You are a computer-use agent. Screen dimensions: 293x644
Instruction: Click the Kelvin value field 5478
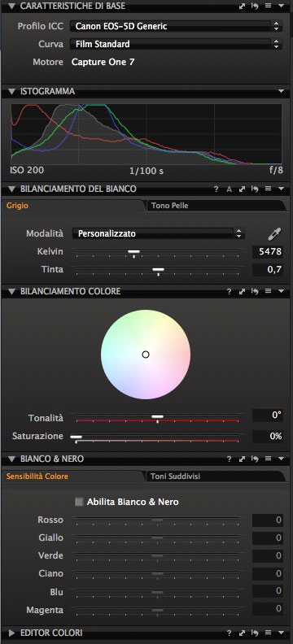point(268,251)
